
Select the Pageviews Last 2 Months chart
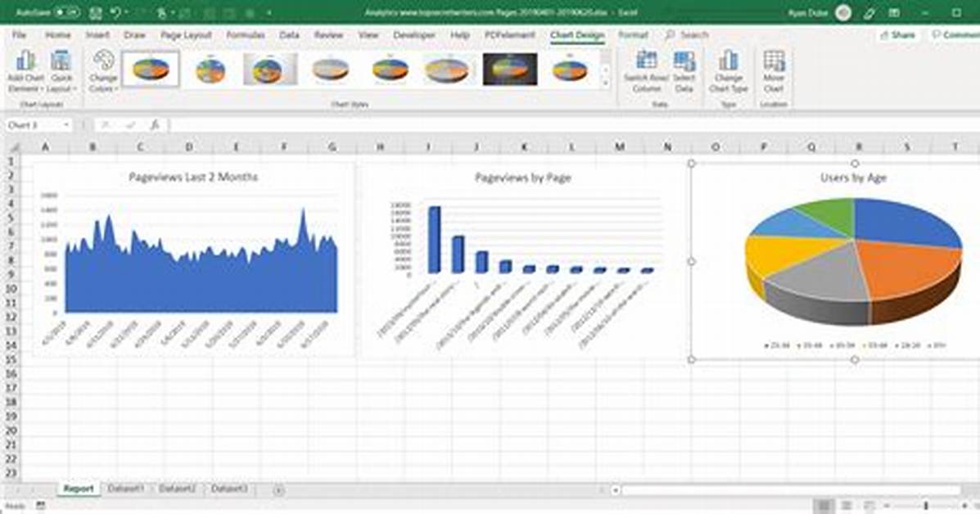[193, 259]
